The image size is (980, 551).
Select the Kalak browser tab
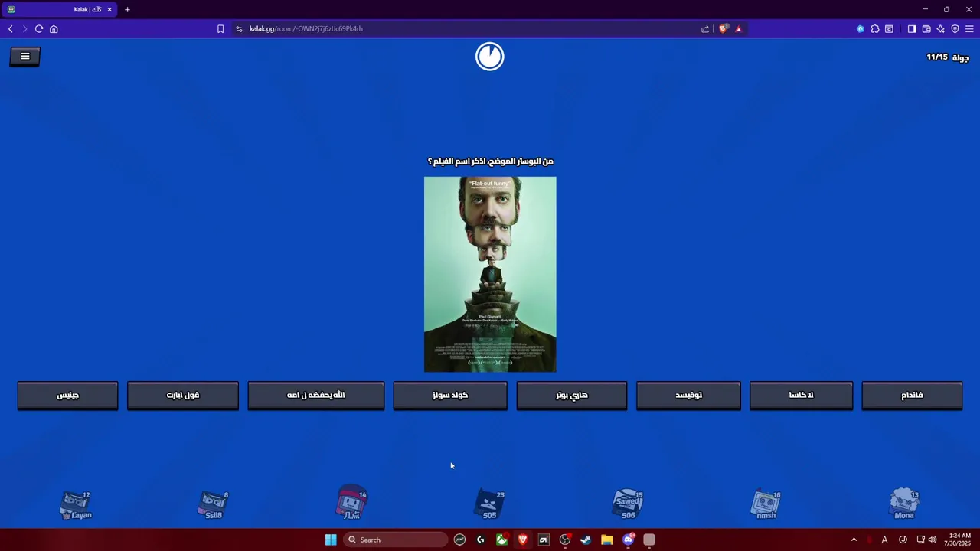click(x=60, y=9)
